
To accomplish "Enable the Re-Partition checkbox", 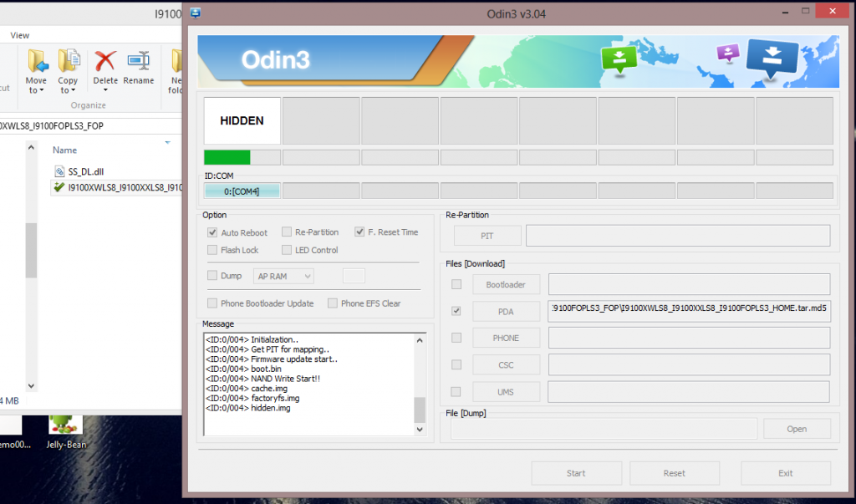I will 288,232.
